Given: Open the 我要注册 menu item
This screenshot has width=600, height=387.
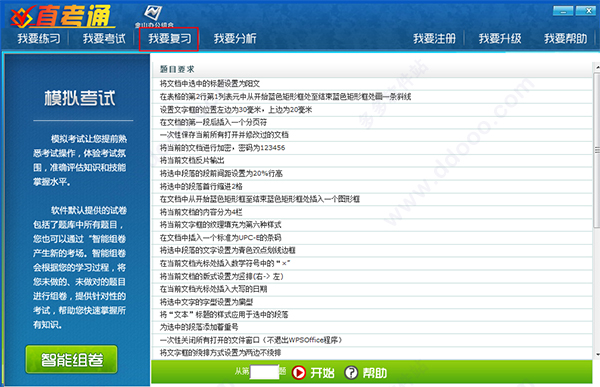Looking at the screenshot, I should (x=434, y=39).
